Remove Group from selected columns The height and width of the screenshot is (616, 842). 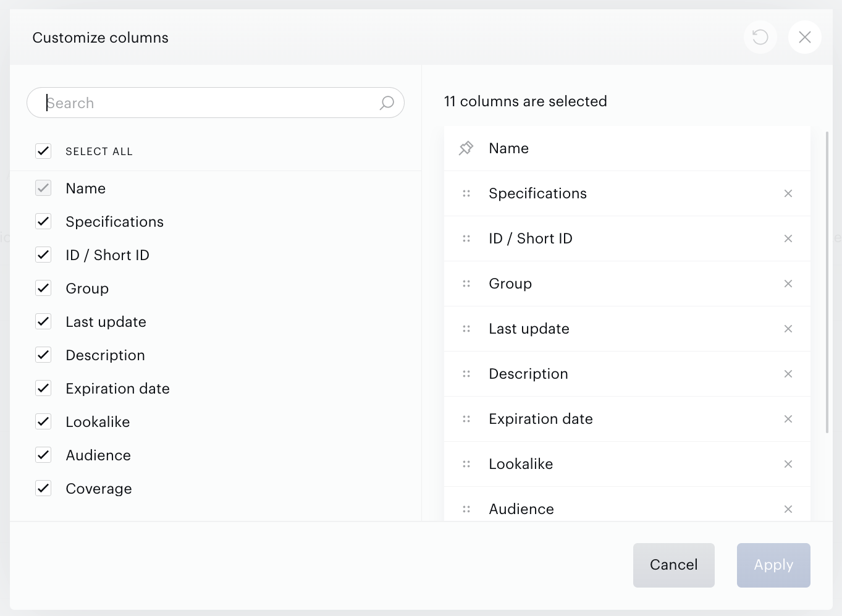tap(788, 284)
